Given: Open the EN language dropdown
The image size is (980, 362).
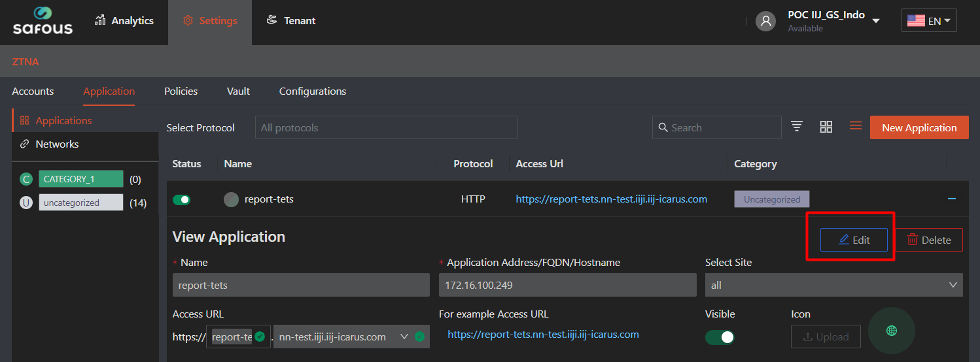Looking at the screenshot, I should [929, 20].
